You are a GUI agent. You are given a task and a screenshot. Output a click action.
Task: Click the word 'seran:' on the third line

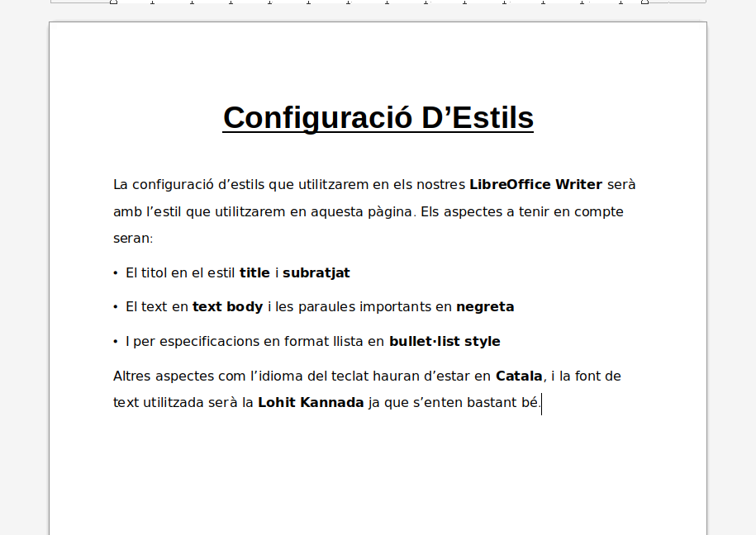coord(133,239)
